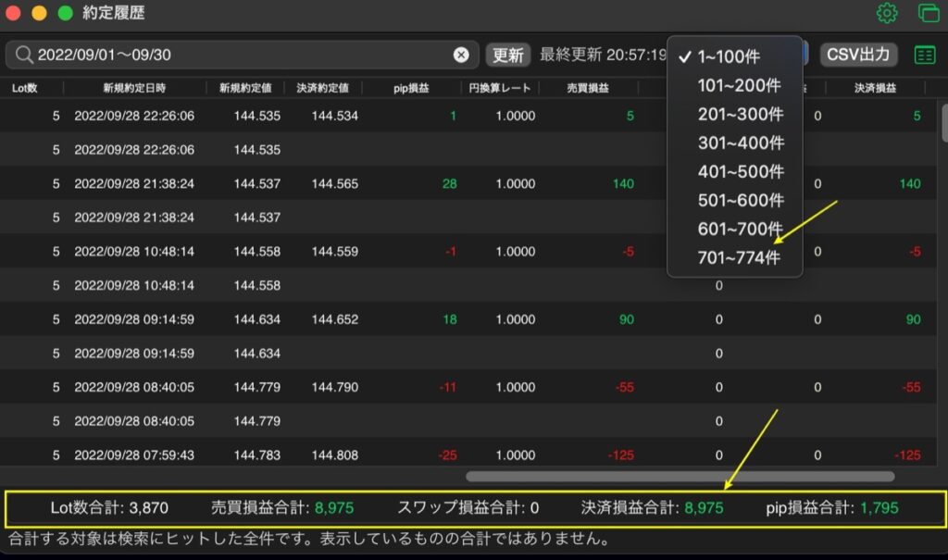The image size is (948, 560).
Task: Click the 新規約定日時 column header
Action: point(134,88)
